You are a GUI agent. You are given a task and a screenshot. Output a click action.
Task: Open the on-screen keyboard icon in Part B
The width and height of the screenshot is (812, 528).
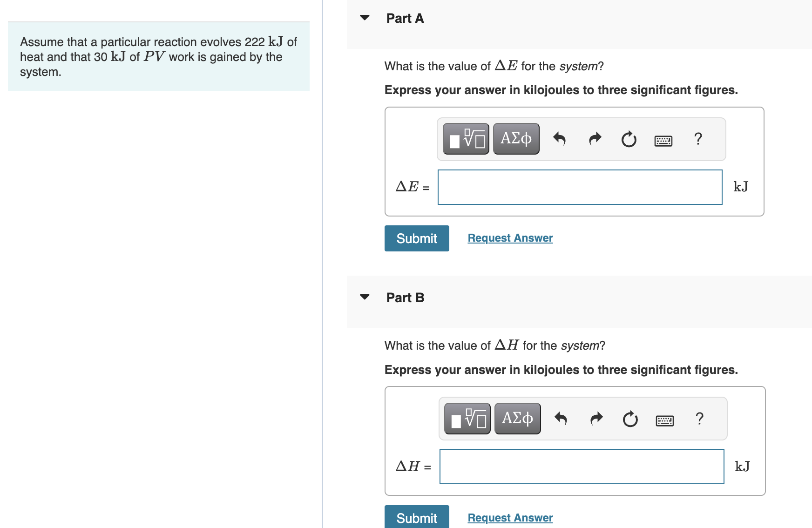[x=665, y=420]
